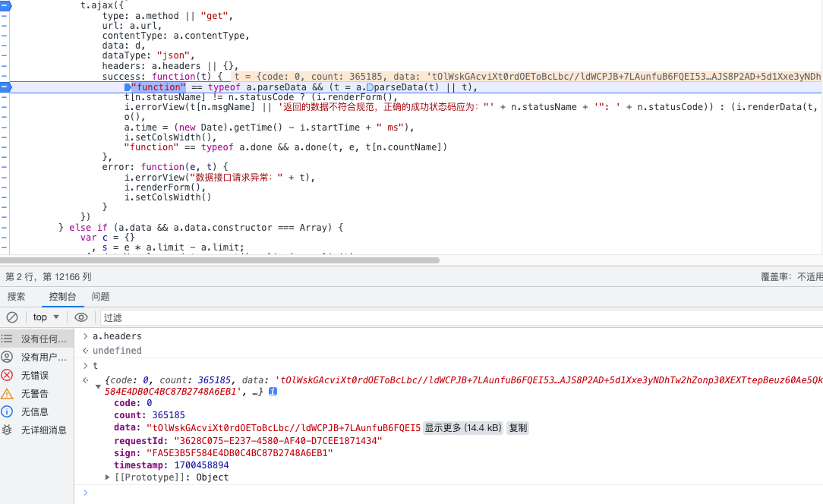Select the no warnings filter (无警告)

pos(35,393)
